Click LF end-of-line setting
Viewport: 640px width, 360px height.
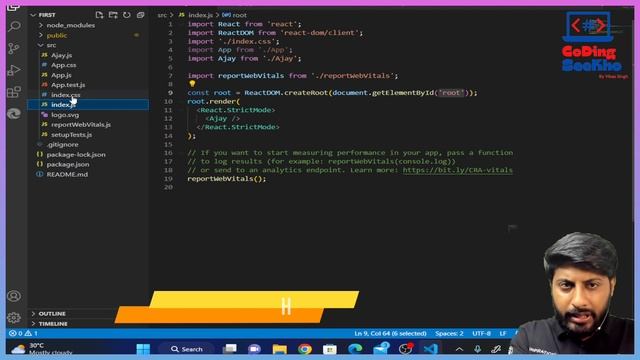coord(503,333)
